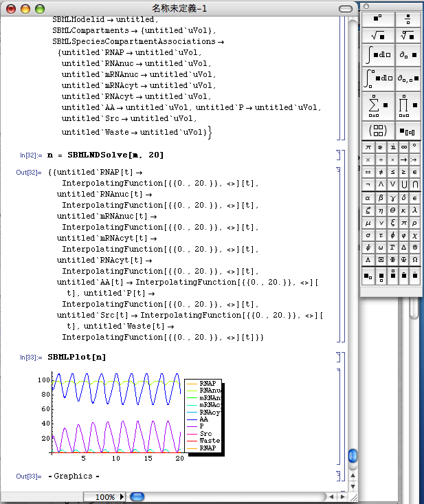Insert the infinity symbol

pos(404,147)
